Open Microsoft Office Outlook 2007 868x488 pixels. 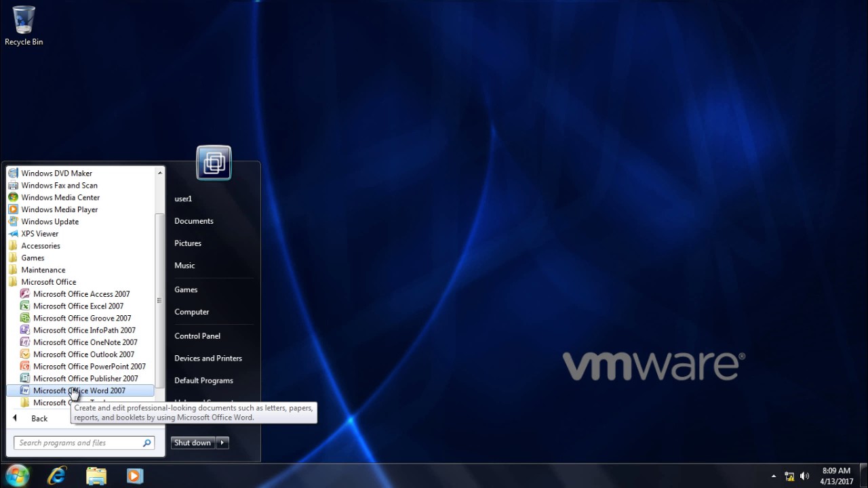pyautogui.click(x=80, y=354)
